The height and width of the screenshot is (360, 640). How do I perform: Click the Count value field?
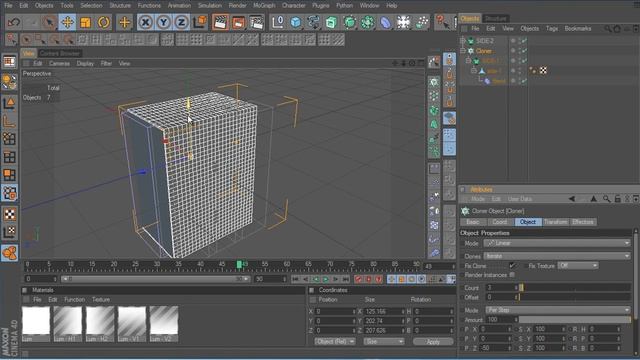502,287
